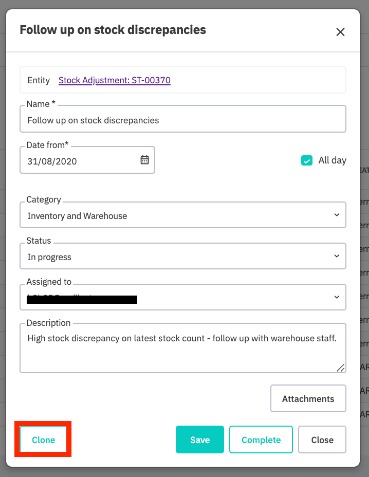Click into the Name text field
This screenshot has height=477, width=369.
pyautogui.click(x=183, y=119)
